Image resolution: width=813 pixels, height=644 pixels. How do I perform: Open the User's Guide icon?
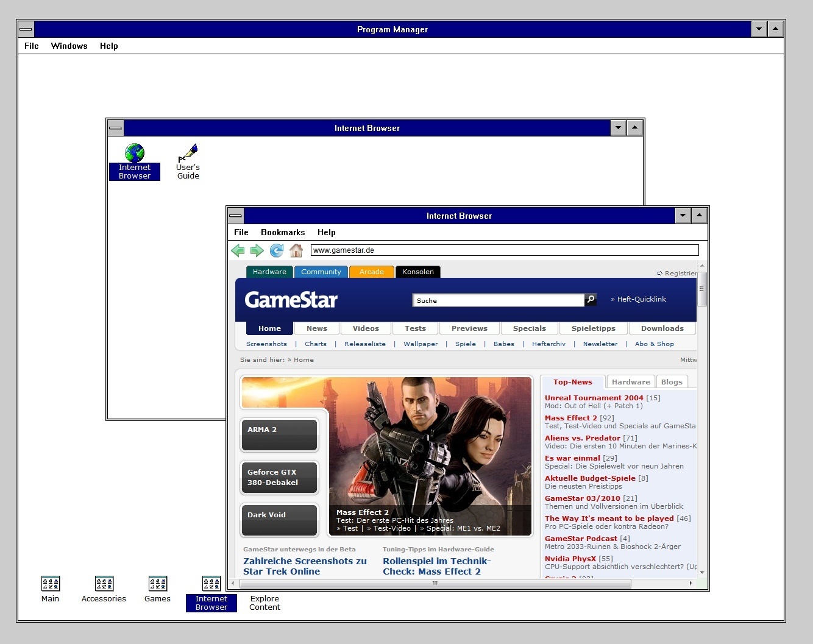point(188,154)
